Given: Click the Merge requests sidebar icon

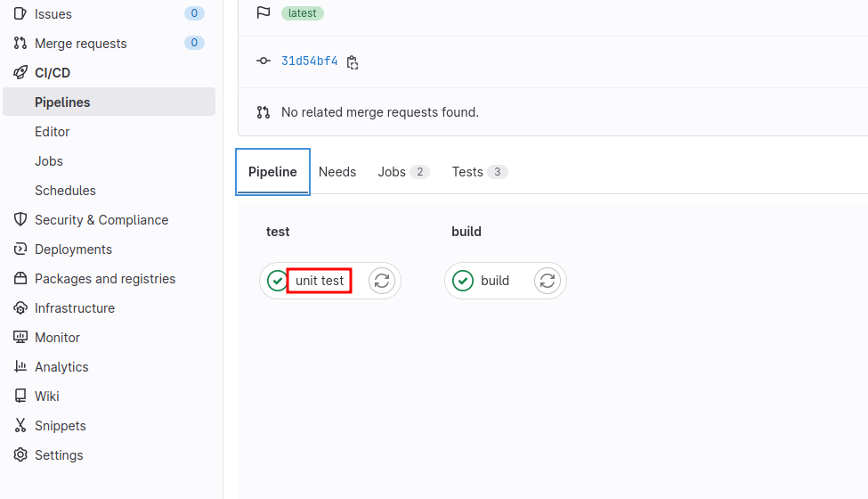Looking at the screenshot, I should [20, 43].
